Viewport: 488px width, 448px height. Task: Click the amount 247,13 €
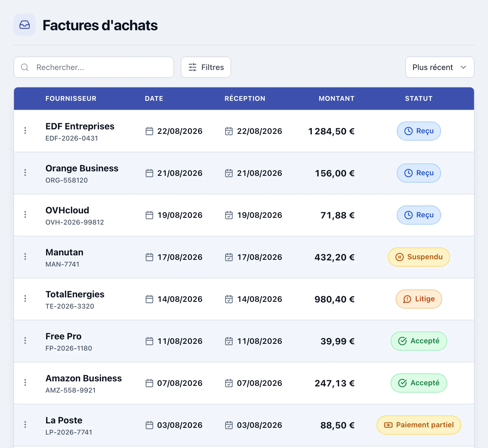(335, 383)
